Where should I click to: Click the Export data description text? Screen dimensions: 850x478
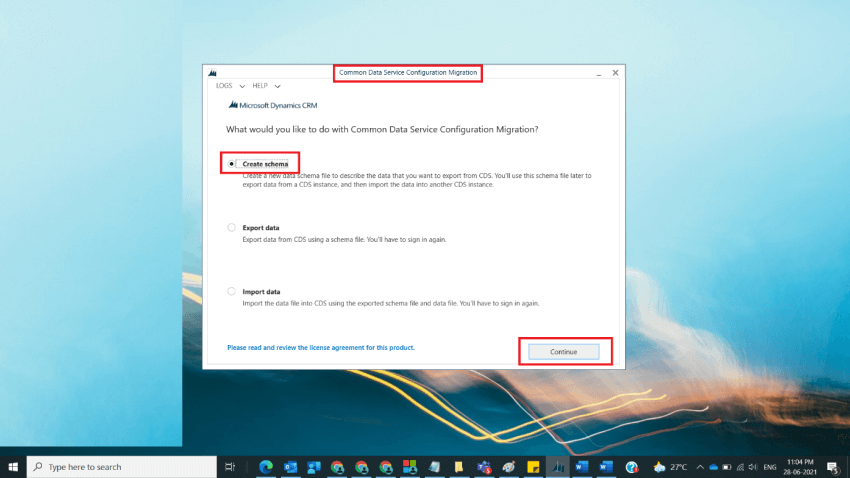(x=344, y=240)
